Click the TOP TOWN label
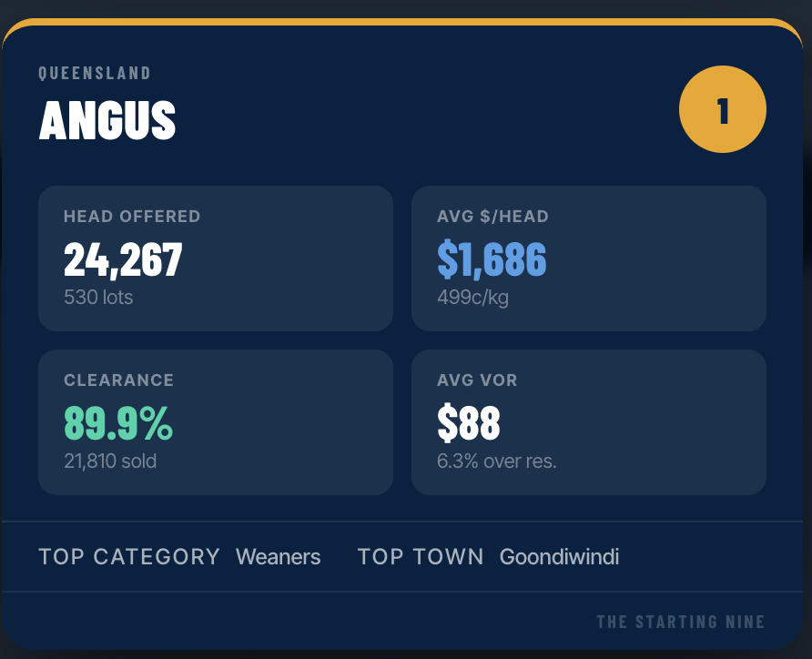Viewport: 812px width, 659px height. 421,557
